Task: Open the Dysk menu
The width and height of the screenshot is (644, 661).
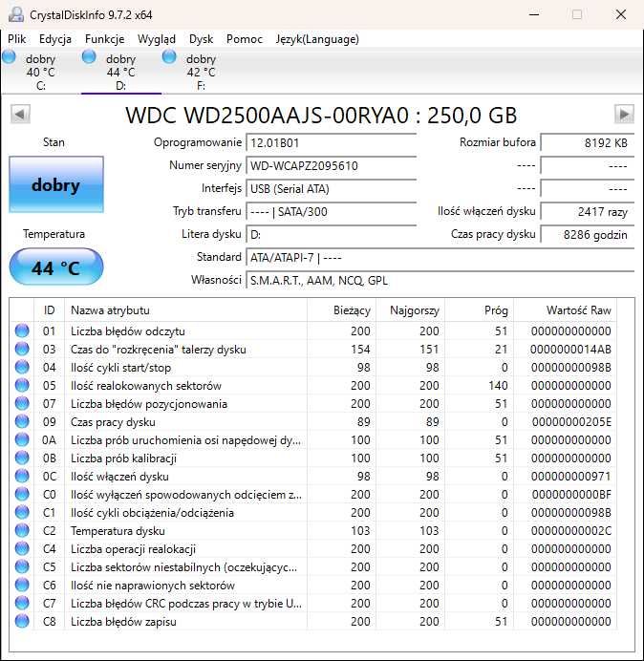Action: [202, 39]
